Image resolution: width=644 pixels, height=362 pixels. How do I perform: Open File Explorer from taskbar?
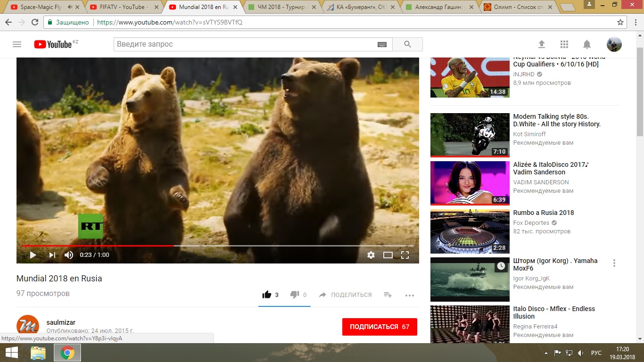coord(38,353)
